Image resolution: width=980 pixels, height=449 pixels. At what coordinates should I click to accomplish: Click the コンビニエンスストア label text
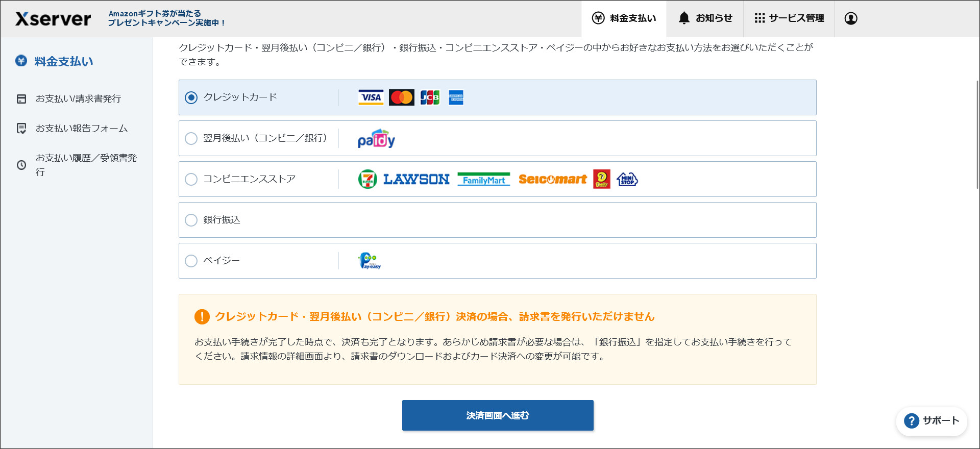(250, 179)
